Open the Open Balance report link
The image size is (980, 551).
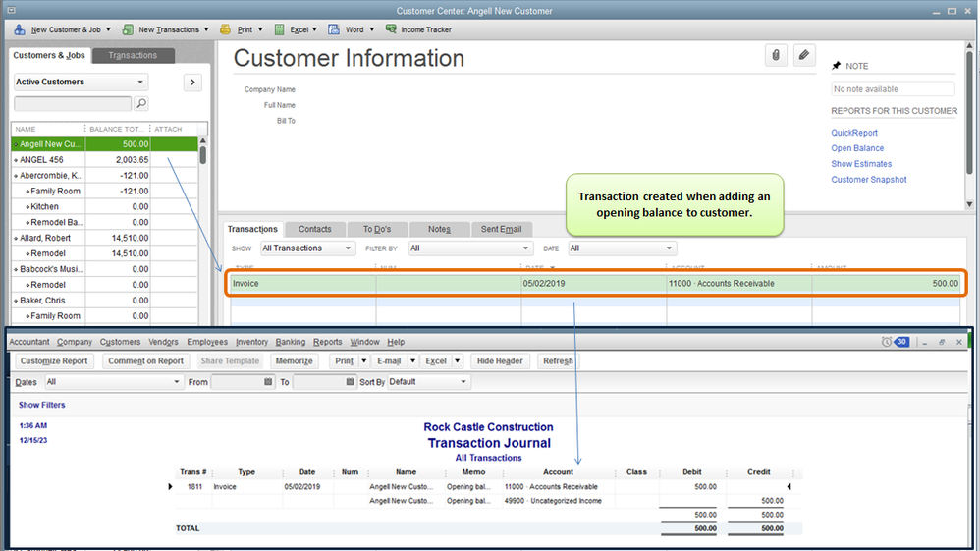(857, 148)
